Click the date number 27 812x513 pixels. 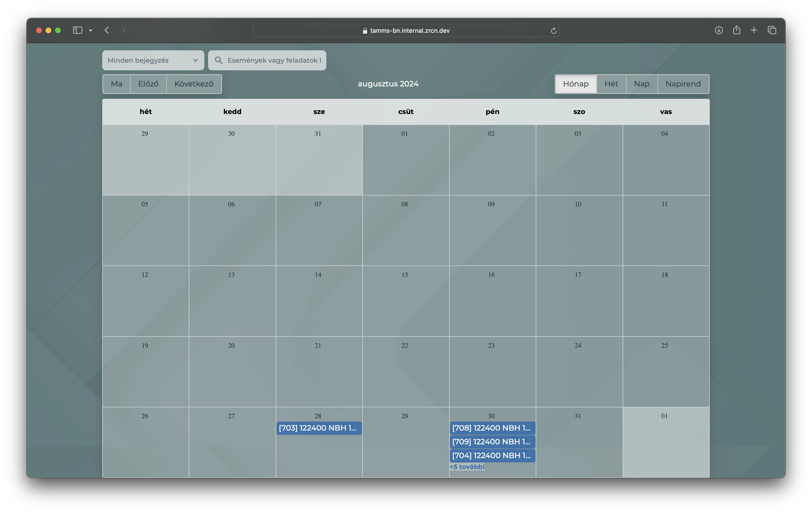coord(231,416)
